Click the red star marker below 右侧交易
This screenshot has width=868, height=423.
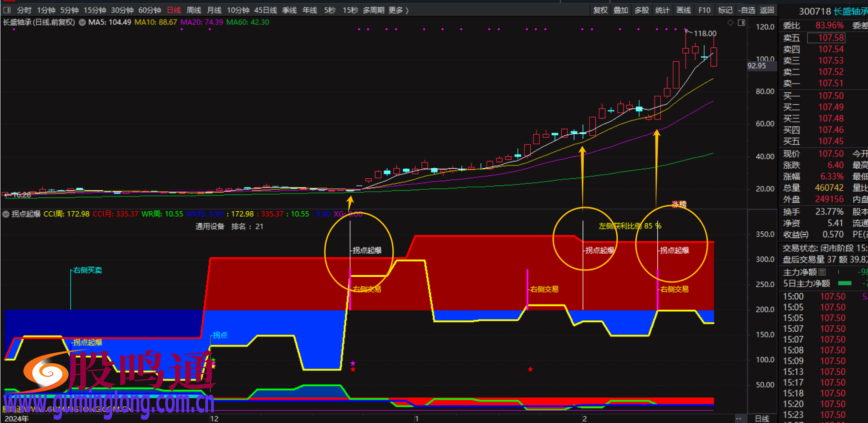point(530,369)
